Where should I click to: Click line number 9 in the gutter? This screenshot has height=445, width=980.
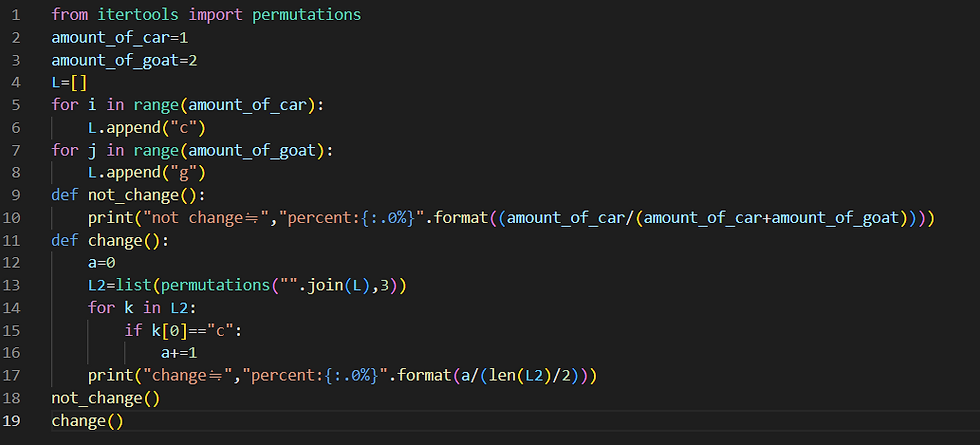16,195
